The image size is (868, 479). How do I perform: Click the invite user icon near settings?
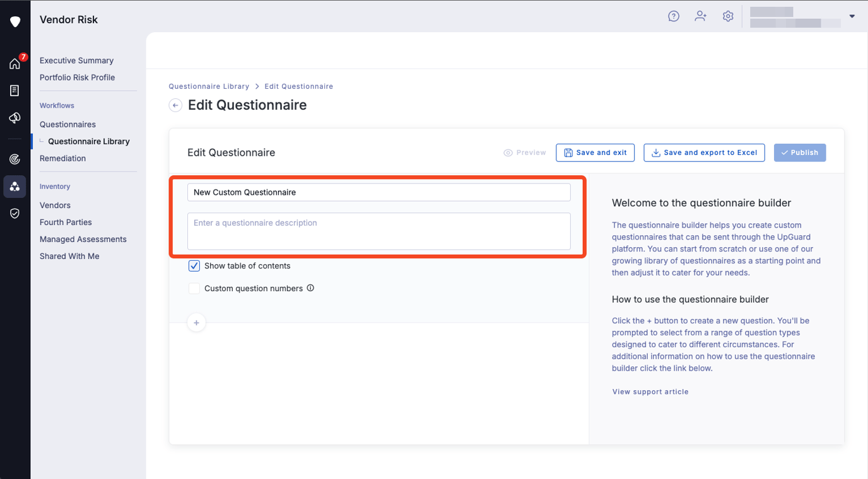point(700,16)
